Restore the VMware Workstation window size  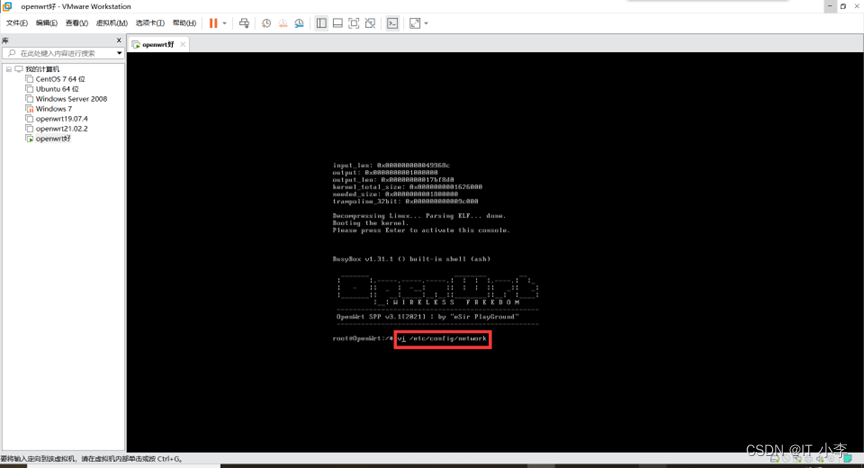844,6
